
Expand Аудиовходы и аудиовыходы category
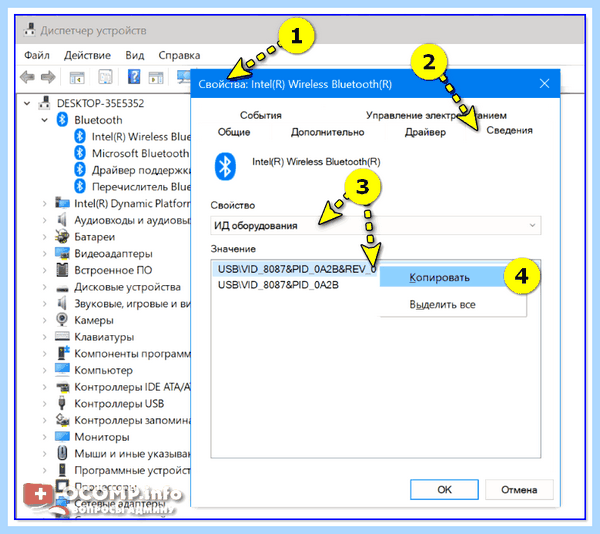pos(45,220)
